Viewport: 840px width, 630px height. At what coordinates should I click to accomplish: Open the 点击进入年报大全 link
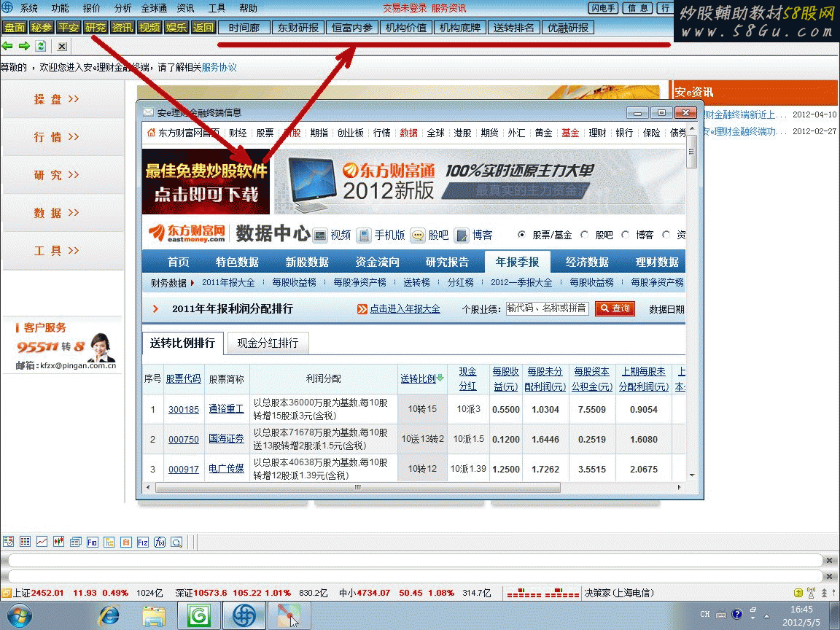[x=405, y=309]
